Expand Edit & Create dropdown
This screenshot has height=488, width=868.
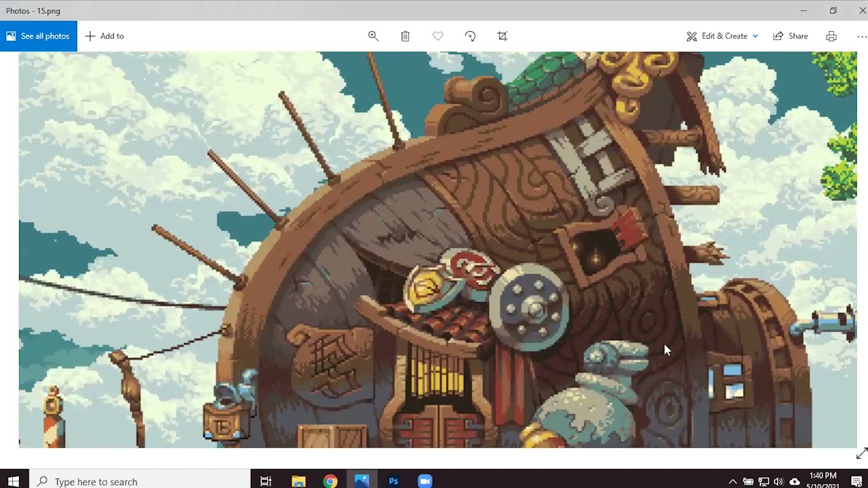coord(722,36)
